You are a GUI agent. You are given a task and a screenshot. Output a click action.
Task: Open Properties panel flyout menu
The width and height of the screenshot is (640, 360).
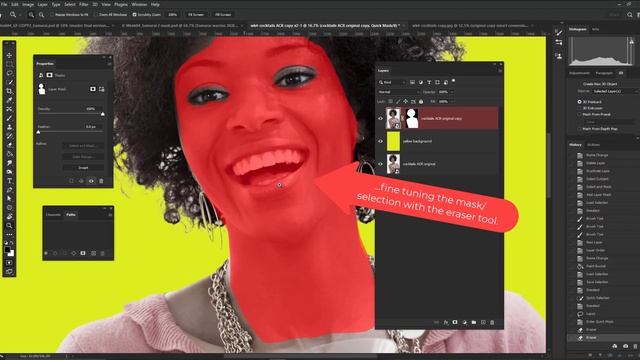click(109, 64)
